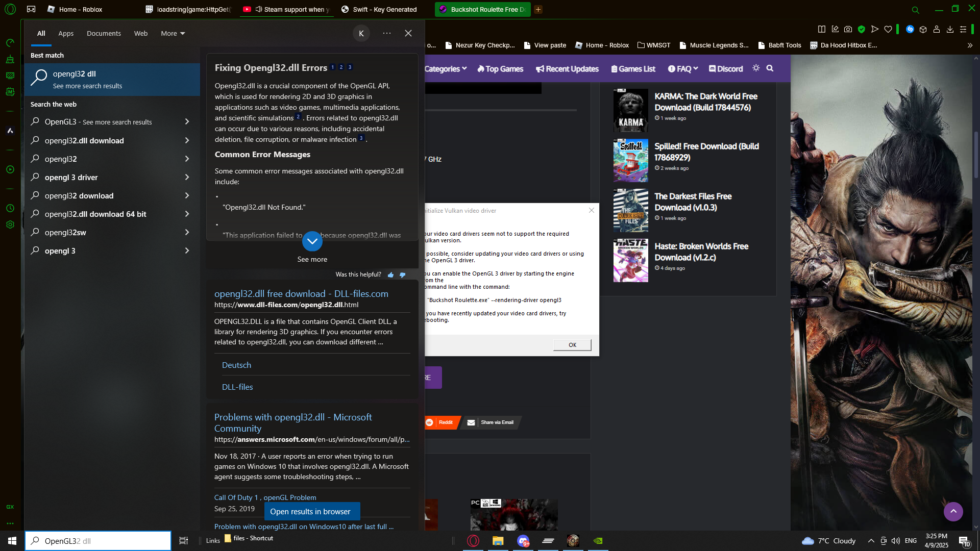The height and width of the screenshot is (551, 980).
Task: Toggle the website light/dark theme sun icon
Action: 756,68
